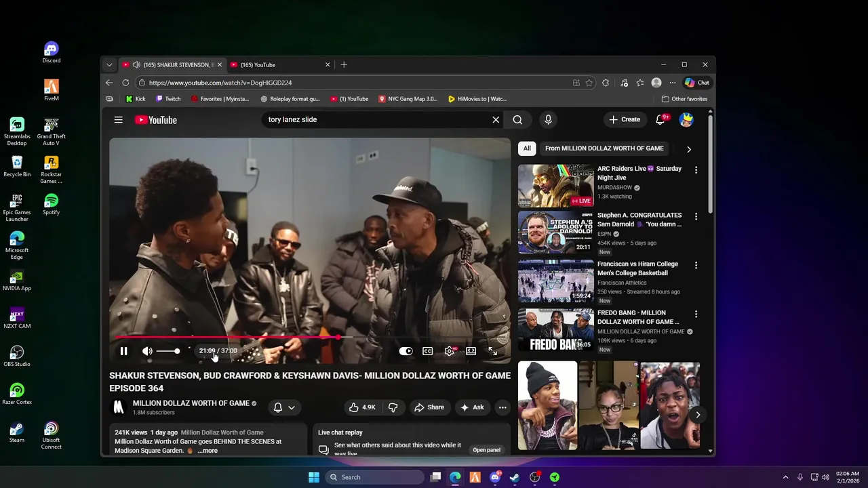Image resolution: width=868 pixels, height=488 pixels.
Task: Switch to the '(165) YouTube' browser tab
Action: pyautogui.click(x=281, y=64)
